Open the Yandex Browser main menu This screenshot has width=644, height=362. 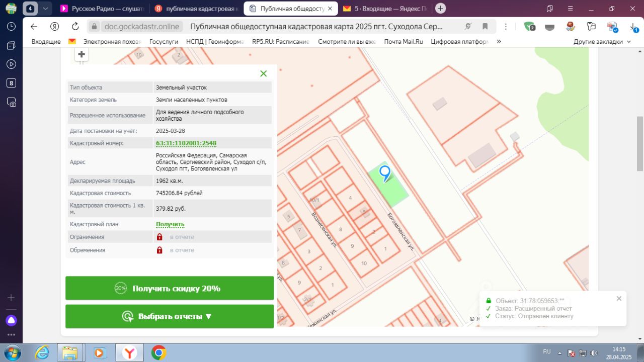coord(571,9)
